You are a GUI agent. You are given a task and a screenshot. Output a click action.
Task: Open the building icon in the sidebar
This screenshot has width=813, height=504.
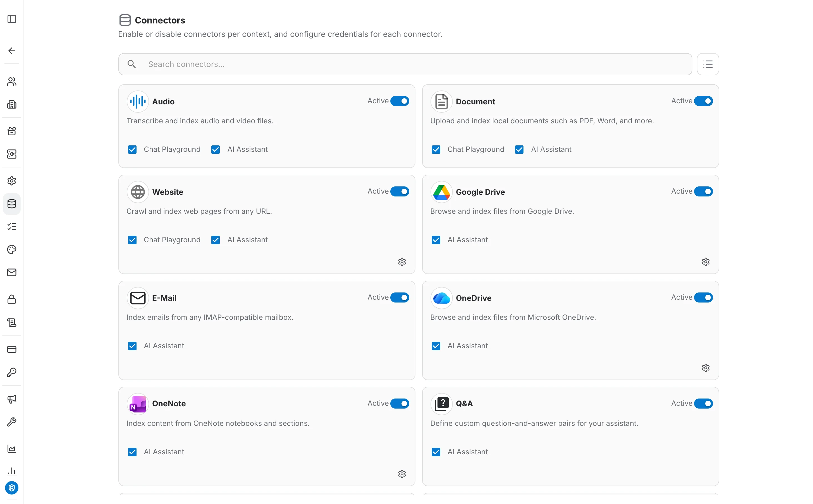click(12, 105)
